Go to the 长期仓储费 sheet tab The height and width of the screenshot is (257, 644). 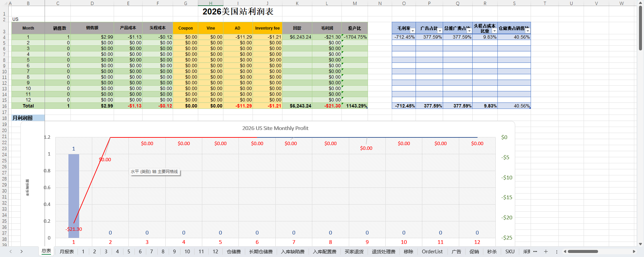(261, 251)
